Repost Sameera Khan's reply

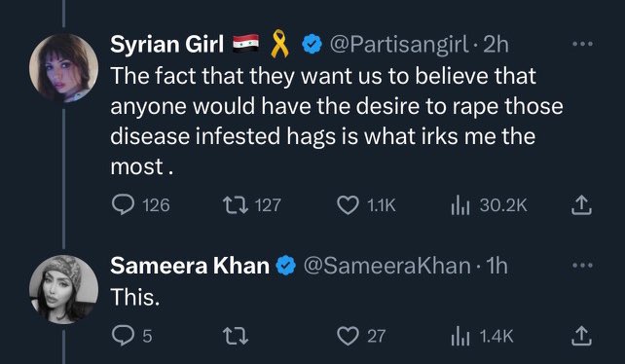coord(236,336)
